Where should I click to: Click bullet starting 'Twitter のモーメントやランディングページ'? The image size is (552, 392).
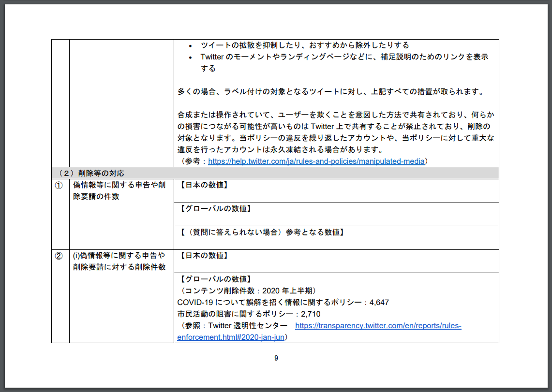[344, 62]
